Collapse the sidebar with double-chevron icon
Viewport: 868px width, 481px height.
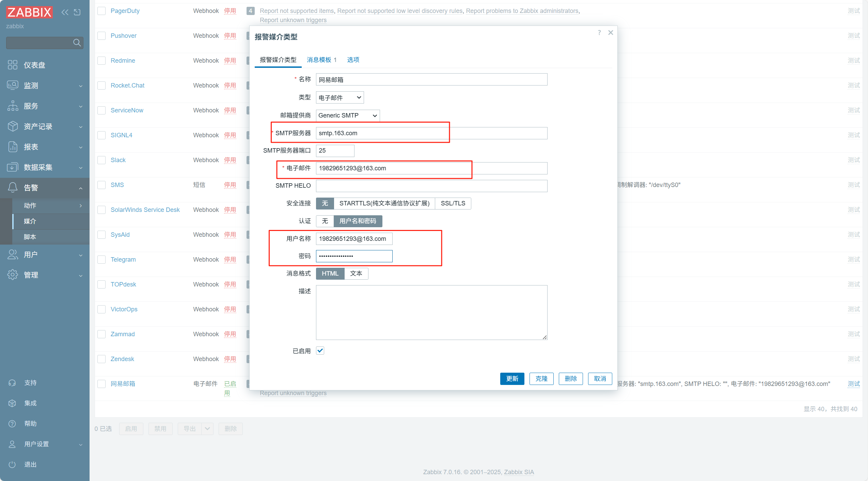click(65, 12)
